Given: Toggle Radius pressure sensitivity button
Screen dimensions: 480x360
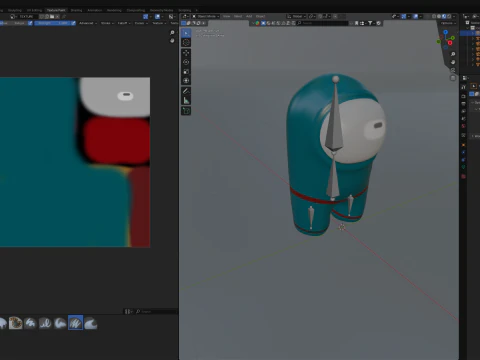Looking at the screenshot, I should [x=30, y=23].
